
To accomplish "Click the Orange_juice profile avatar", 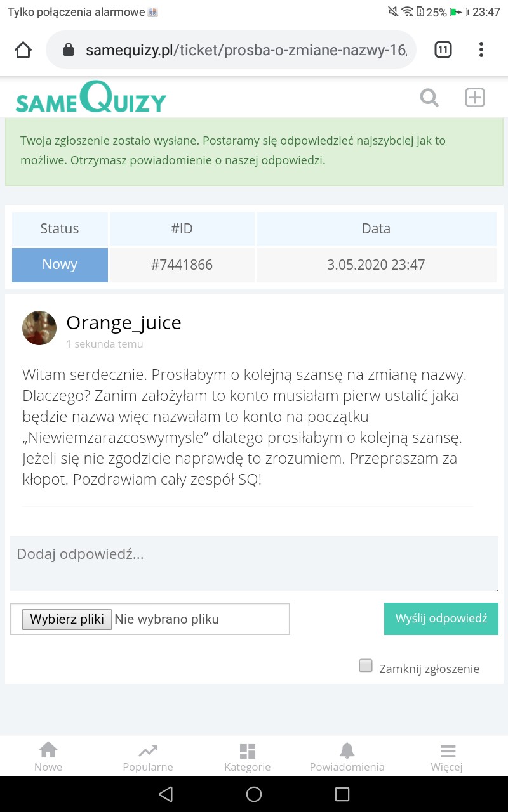I will [x=39, y=328].
